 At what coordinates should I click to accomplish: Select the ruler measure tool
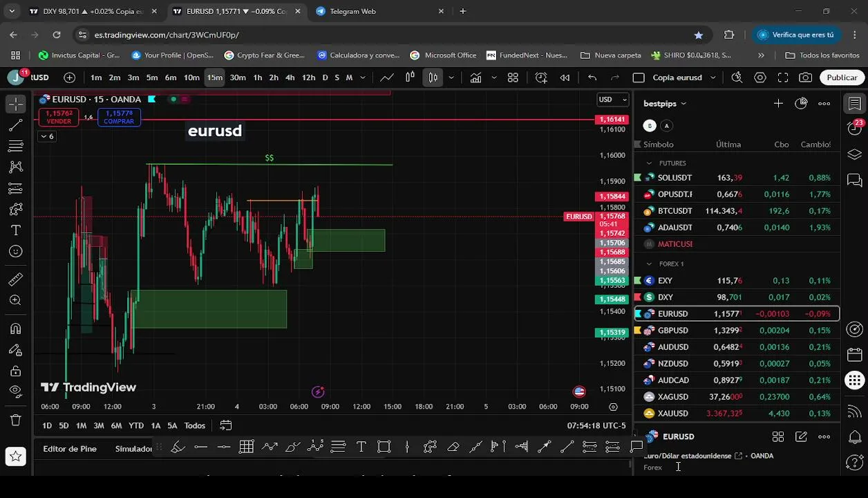(16, 279)
